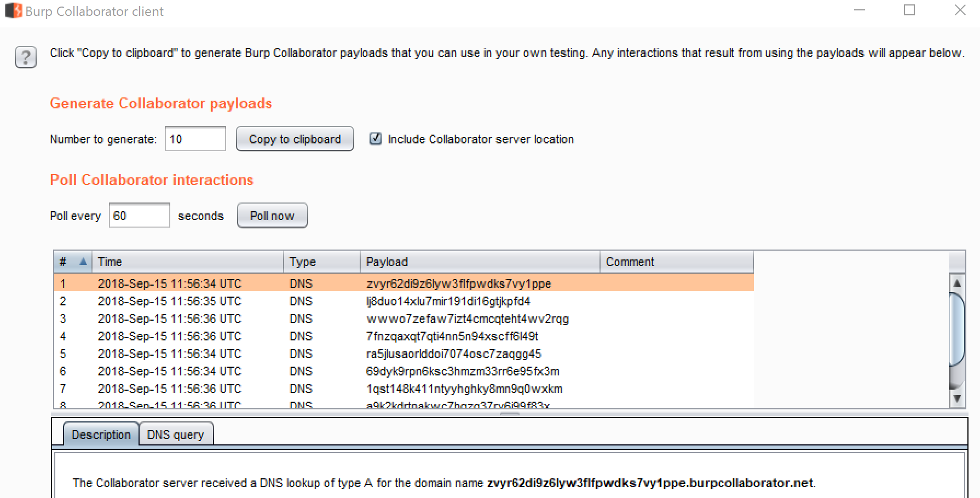The width and height of the screenshot is (980, 498).
Task: Click the help question mark icon
Action: click(25, 57)
